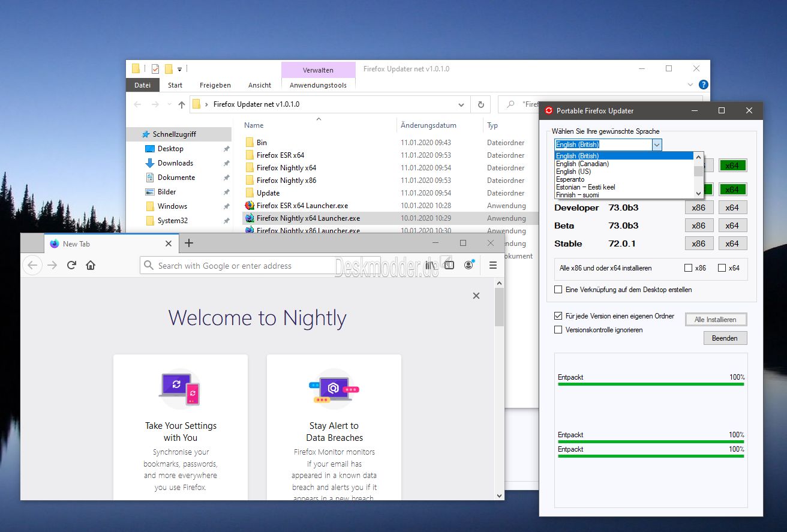Uncheck Für jede Version einen eigenen Ordner

558,316
